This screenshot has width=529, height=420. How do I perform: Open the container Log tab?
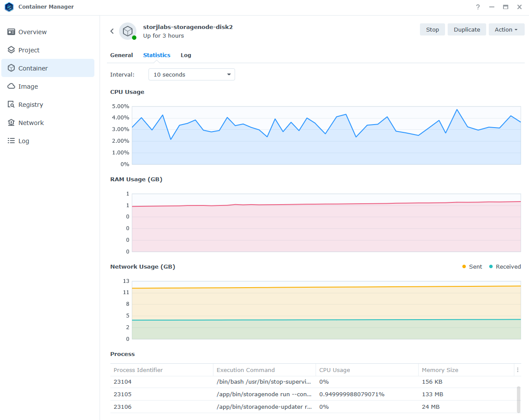point(186,55)
